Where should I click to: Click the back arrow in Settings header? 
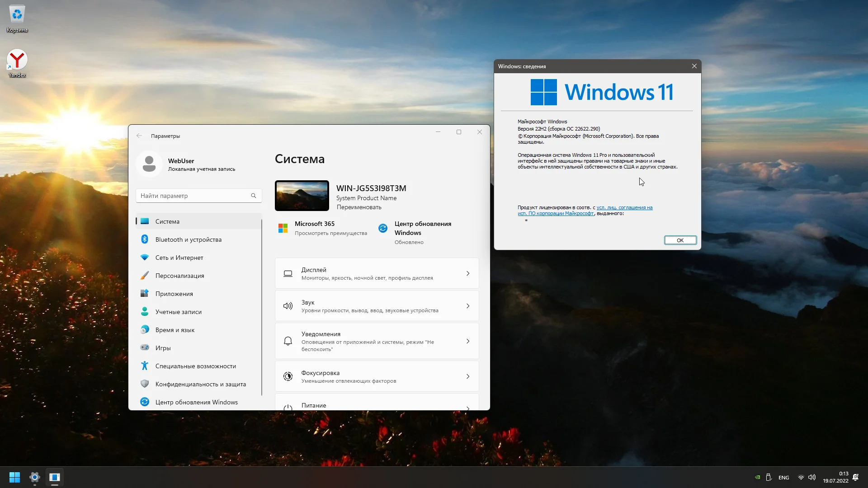pos(139,136)
